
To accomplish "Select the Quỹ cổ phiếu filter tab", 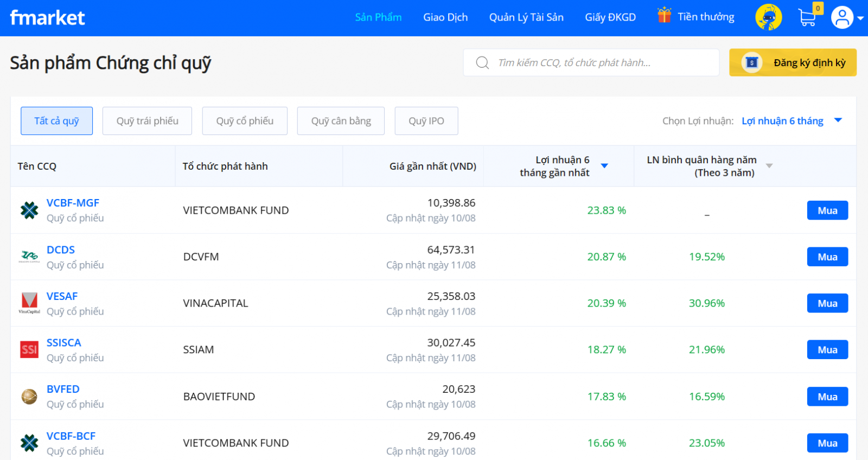I will pyautogui.click(x=245, y=121).
